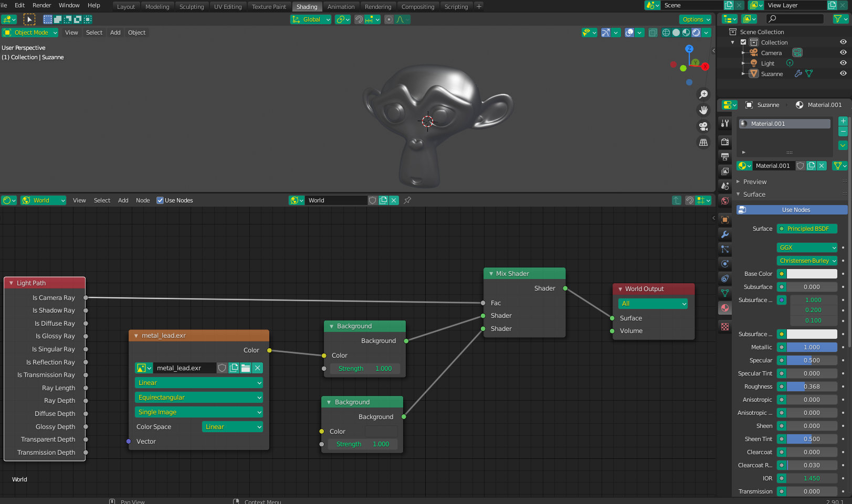This screenshot has width=852, height=504.
Task: Open the Tool properties tab
Action: pos(725,123)
